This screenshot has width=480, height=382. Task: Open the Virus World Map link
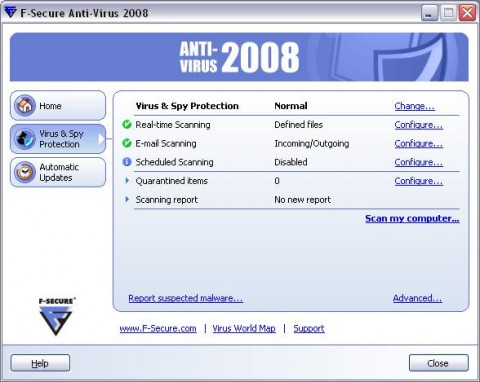244,328
